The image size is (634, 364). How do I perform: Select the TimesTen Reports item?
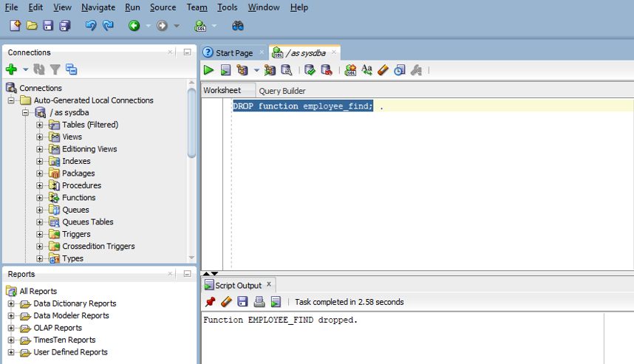[65, 340]
